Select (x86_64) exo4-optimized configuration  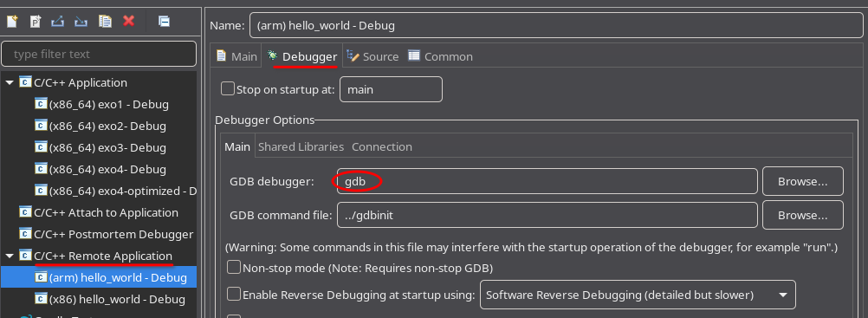tap(122, 191)
